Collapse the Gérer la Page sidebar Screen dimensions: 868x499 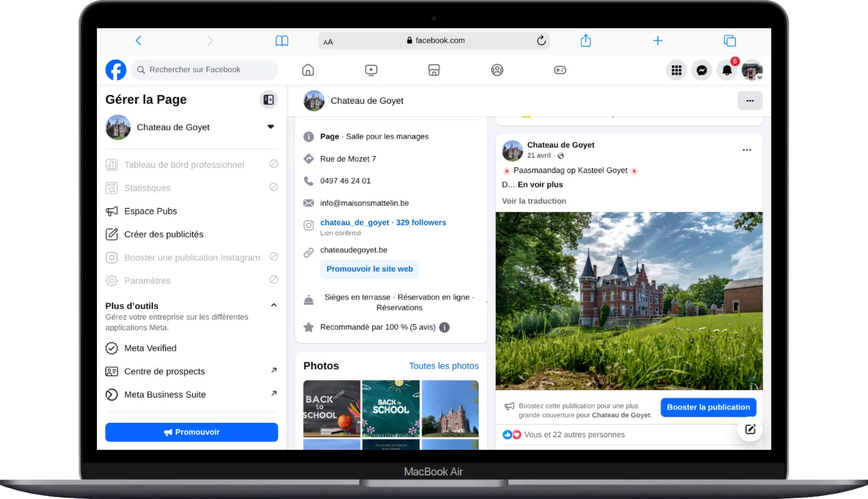click(269, 99)
